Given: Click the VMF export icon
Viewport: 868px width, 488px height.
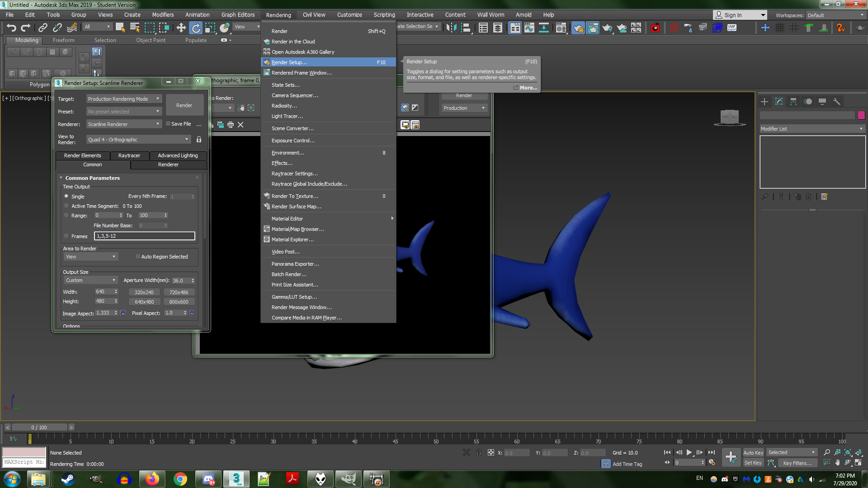Looking at the screenshot, I should click(731, 28).
